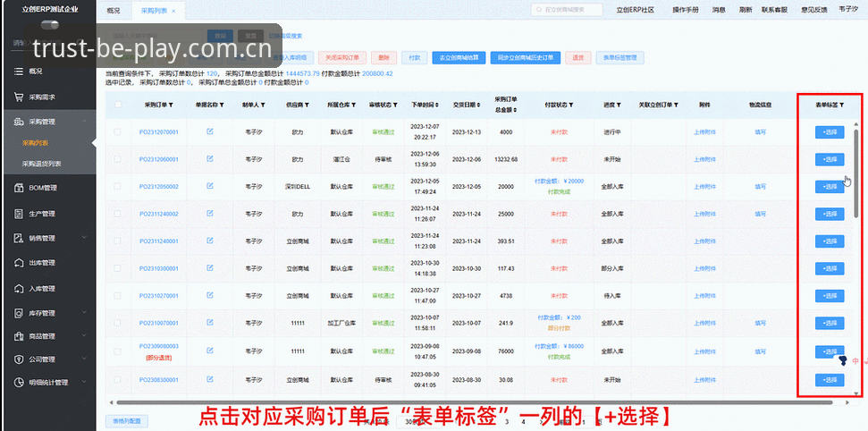The image size is (868, 431).
Task: Click the 采购管理 sidebar icon
Action: pos(19,122)
